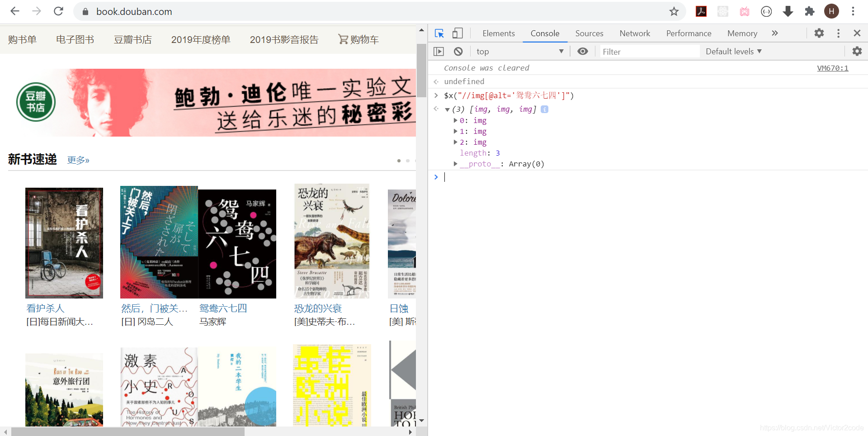Viewport: 868px width, 436px height.
Task: Open the VM670:1 source link
Action: 833,68
